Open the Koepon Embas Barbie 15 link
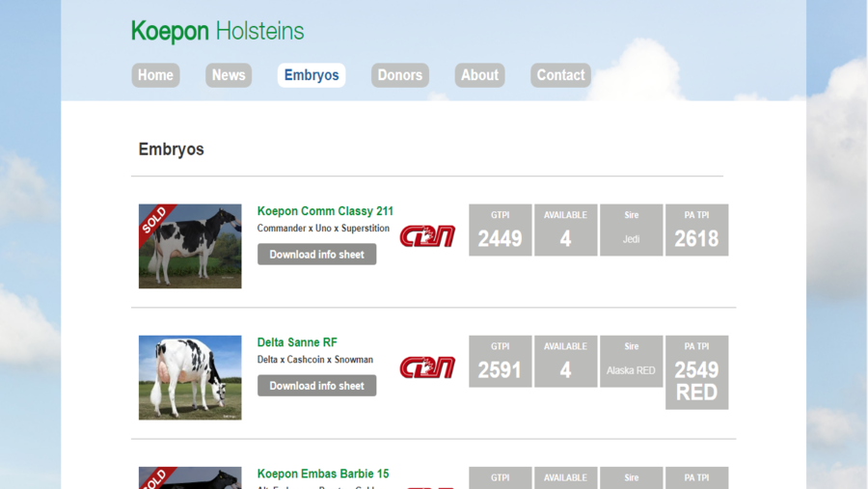Screen dimensions: 868x489 coord(323,474)
